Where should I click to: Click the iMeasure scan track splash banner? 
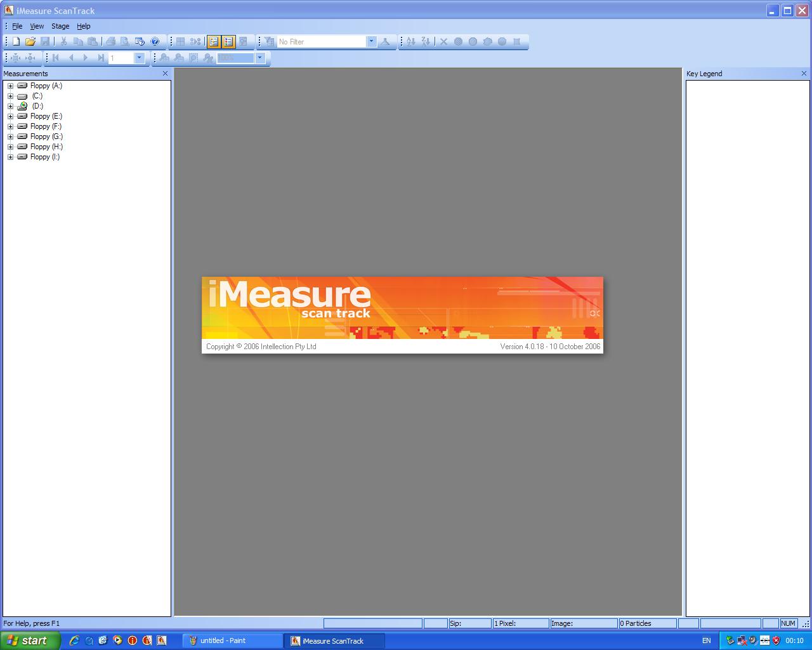402,315
